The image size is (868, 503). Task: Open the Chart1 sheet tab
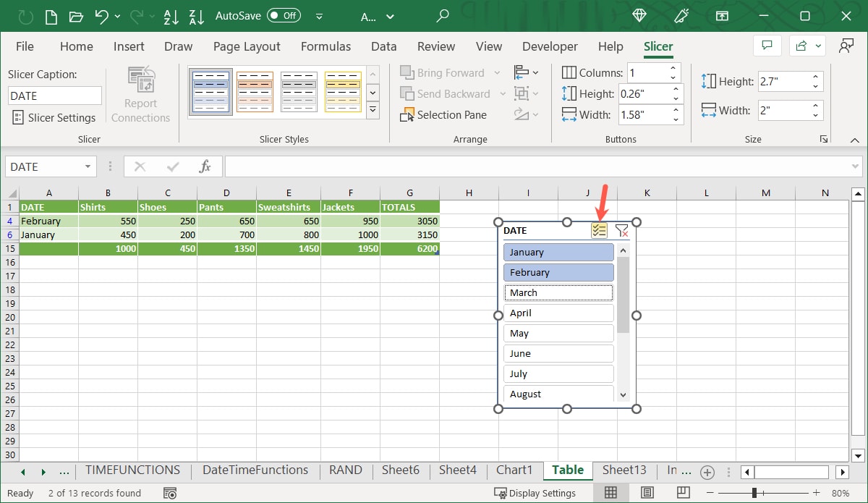coord(514,470)
